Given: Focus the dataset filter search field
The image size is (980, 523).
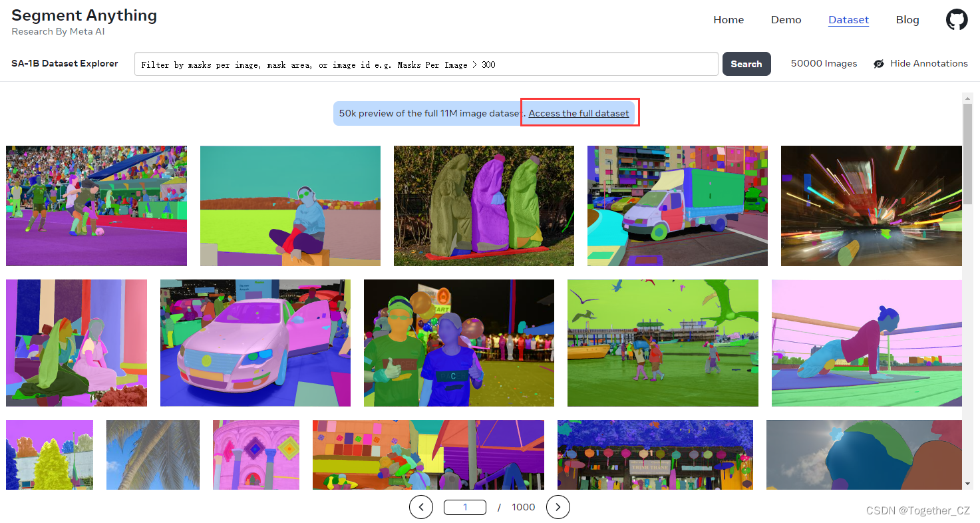Looking at the screenshot, I should tap(426, 64).
